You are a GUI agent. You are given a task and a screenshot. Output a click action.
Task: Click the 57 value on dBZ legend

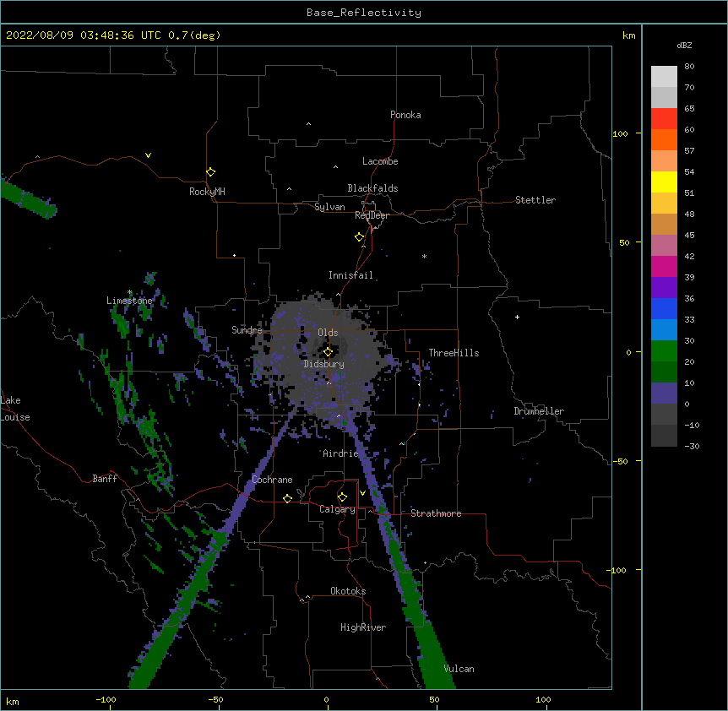[x=689, y=151]
